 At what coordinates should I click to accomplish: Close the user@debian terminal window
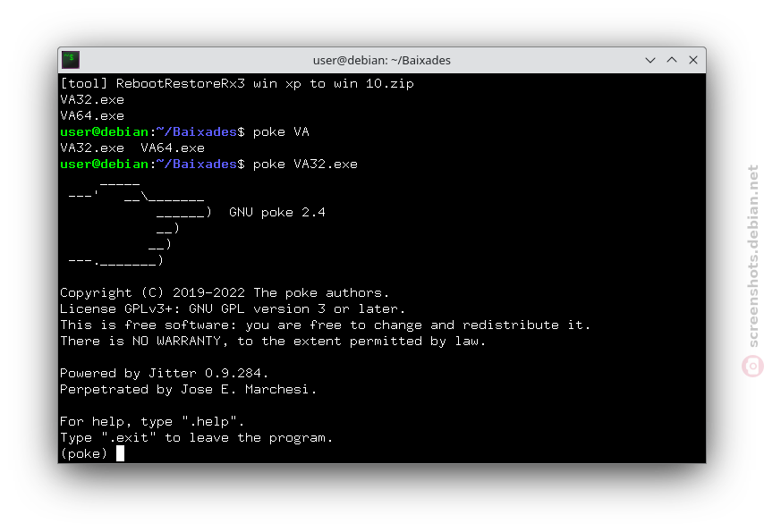click(693, 60)
